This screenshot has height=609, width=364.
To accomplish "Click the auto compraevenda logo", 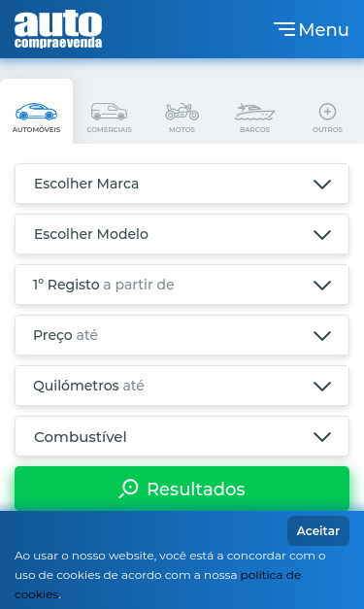I will pyautogui.click(x=58, y=29).
